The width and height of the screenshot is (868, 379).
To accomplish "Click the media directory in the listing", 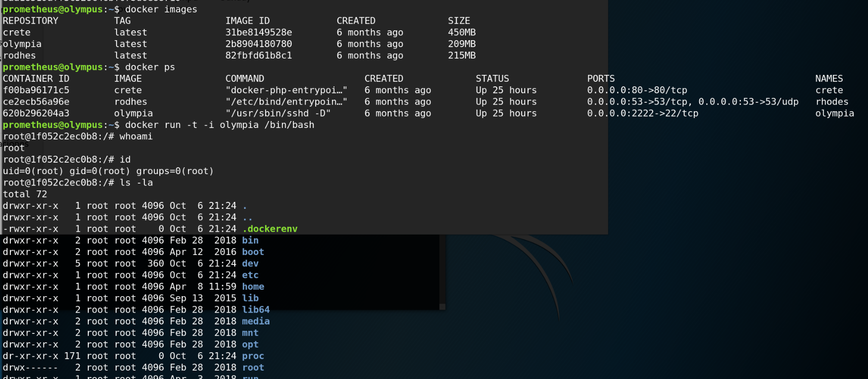I will tap(256, 321).
